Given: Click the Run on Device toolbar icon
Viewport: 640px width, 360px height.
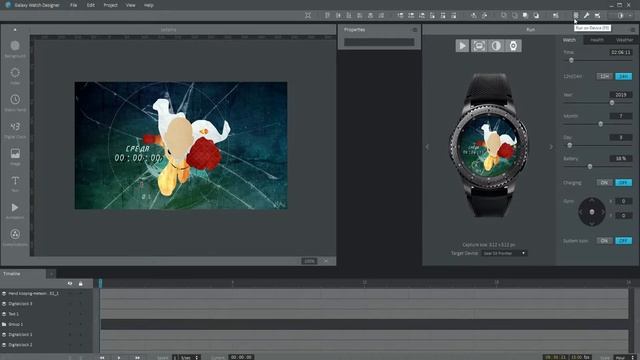Looking at the screenshot, I should pyautogui.click(x=576, y=16).
